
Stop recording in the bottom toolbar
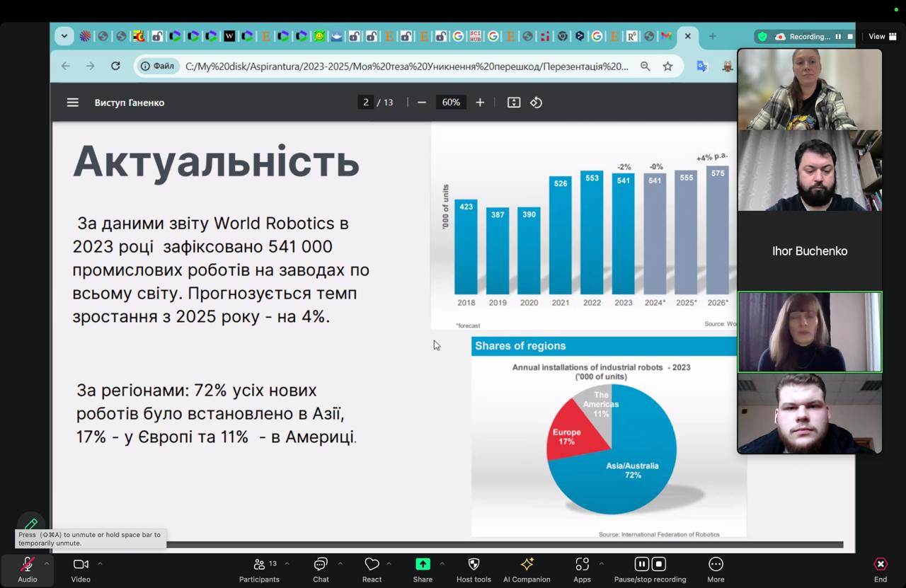pyautogui.click(x=659, y=564)
